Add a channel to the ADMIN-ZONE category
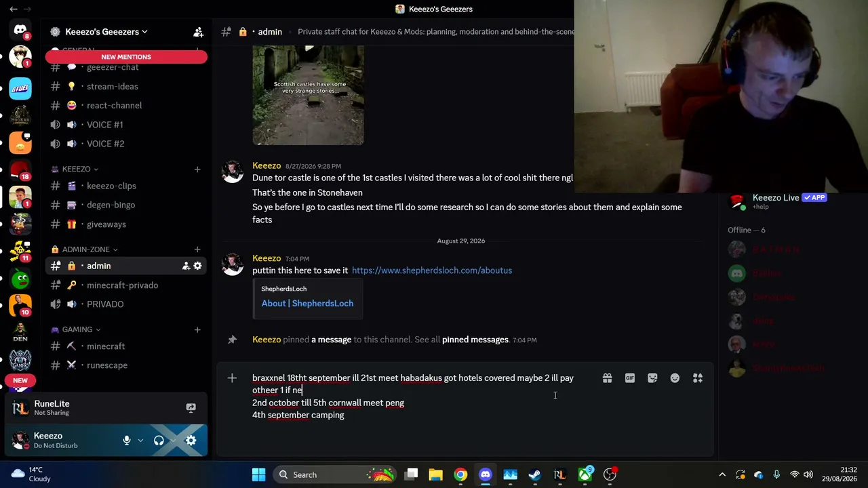 (197, 249)
